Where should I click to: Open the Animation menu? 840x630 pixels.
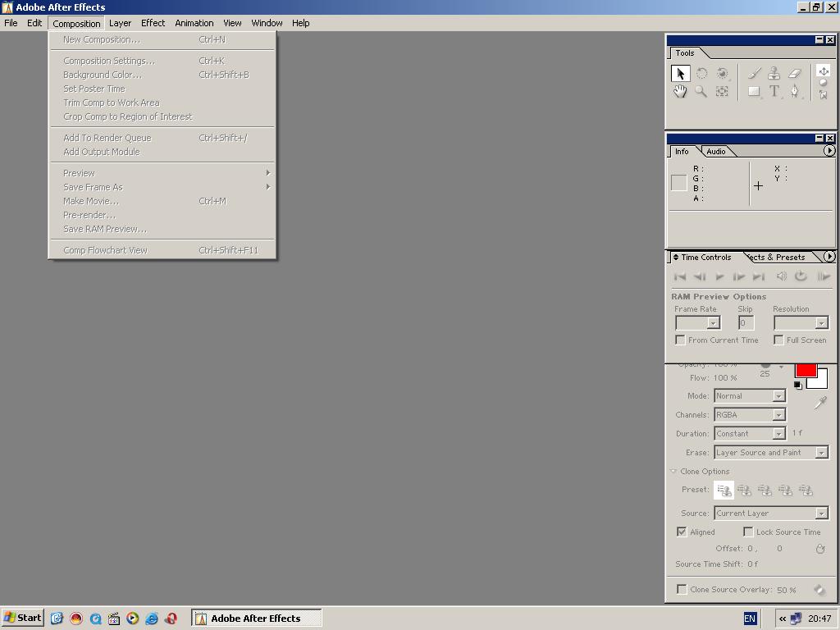(x=194, y=23)
